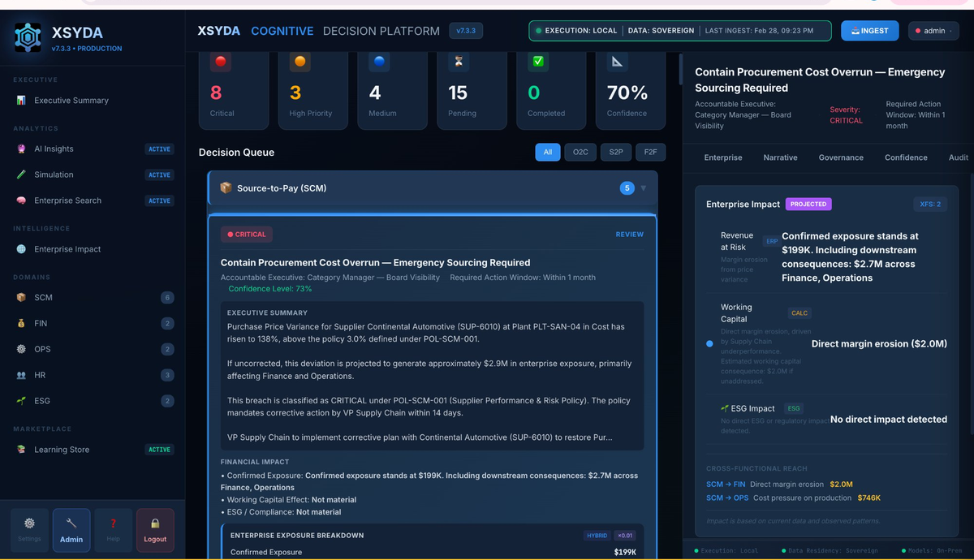Toggle the O2C decision queue filter
This screenshot has height=560, width=974.
580,152
